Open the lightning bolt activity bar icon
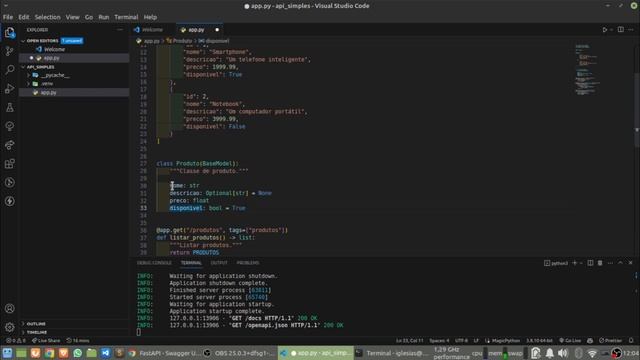 (x=9, y=201)
